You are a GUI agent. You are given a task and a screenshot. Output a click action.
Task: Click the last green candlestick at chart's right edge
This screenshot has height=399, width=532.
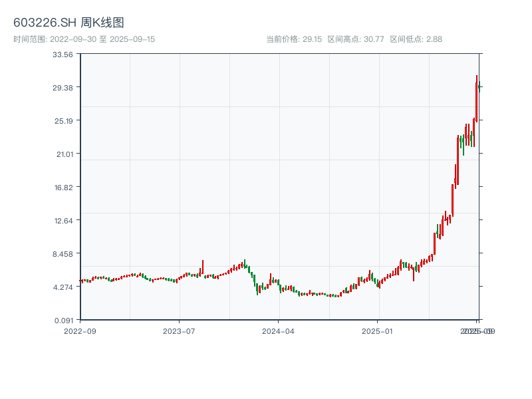pyautogui.click(x=479, y=86)
